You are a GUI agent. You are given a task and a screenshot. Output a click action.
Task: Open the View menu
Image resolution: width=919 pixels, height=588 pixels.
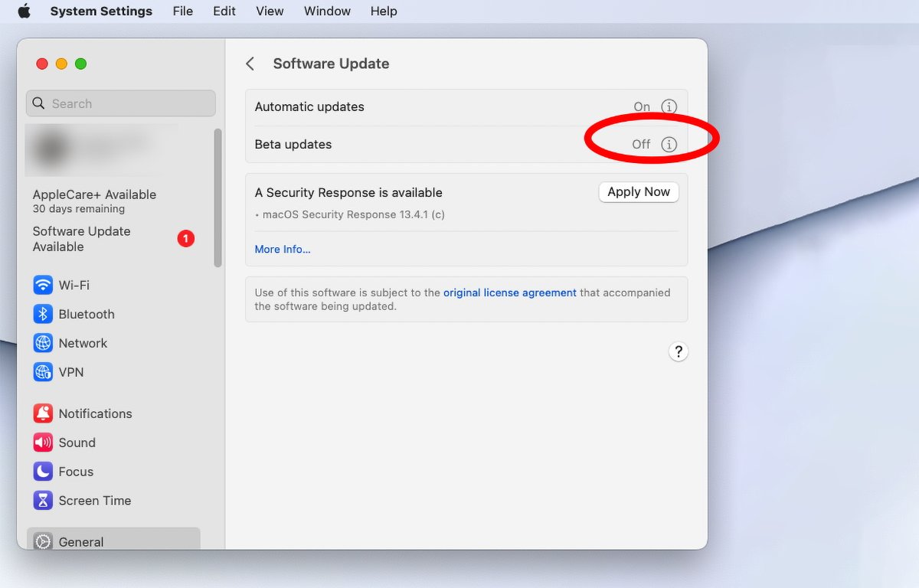(x=270, y=11)
